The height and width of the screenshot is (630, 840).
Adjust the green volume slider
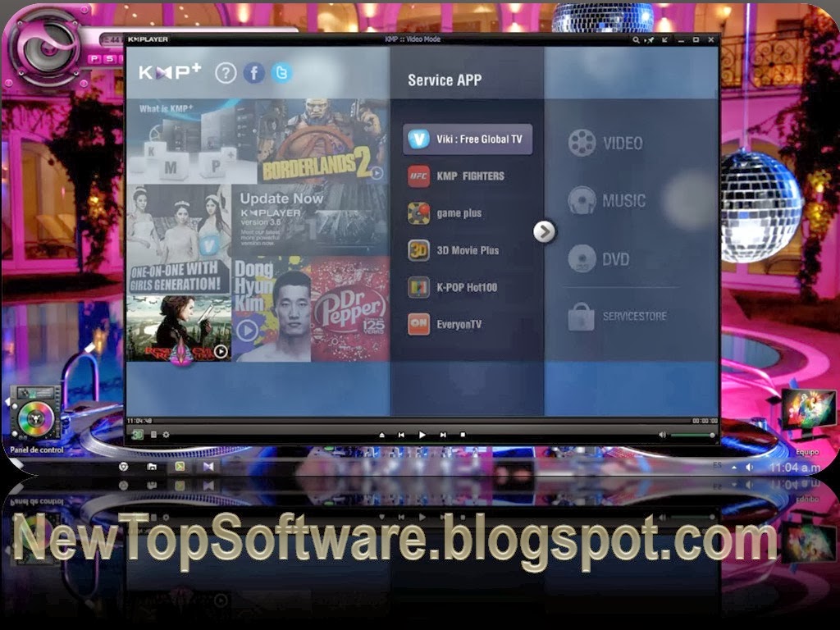tap(692, 436)
